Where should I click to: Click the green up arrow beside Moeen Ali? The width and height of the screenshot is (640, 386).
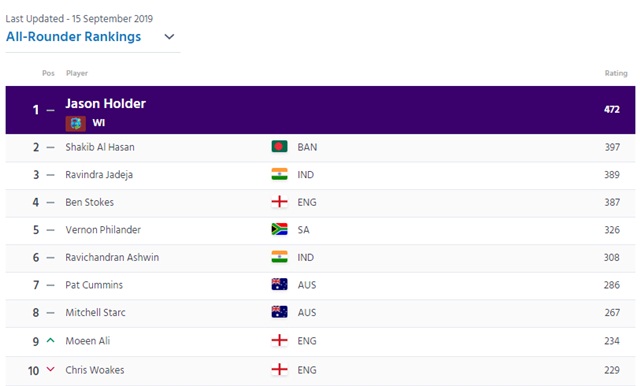coord(50,340)
